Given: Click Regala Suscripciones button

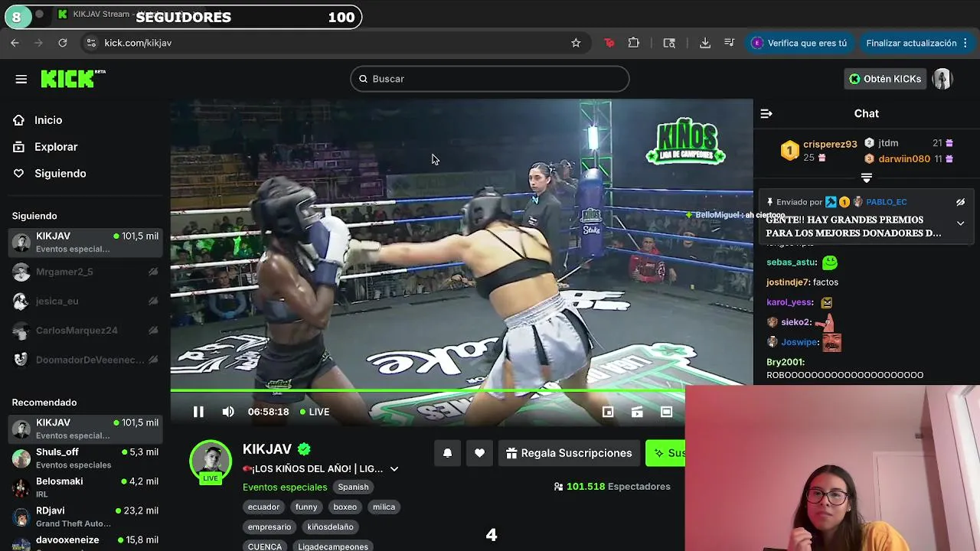Looking at the screenshot, I should [569, 453].
